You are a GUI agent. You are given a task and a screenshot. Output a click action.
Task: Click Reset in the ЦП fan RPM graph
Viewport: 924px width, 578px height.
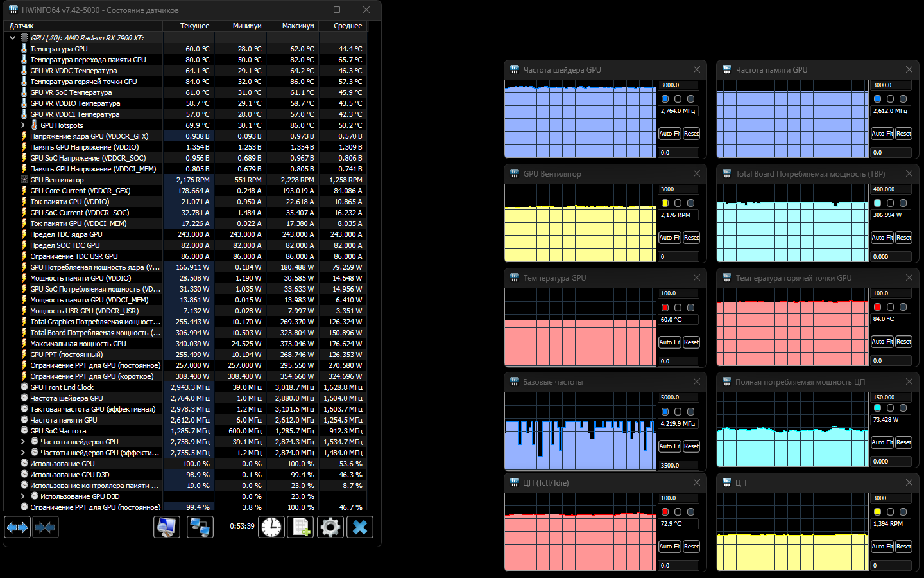coord(903,547)
